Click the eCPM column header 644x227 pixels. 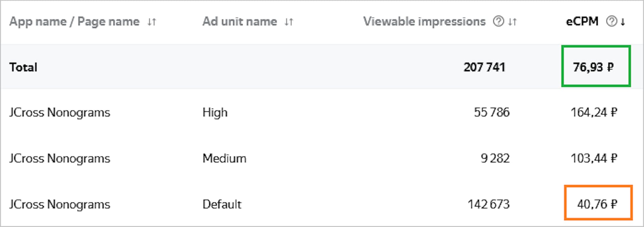coord(582,21)
